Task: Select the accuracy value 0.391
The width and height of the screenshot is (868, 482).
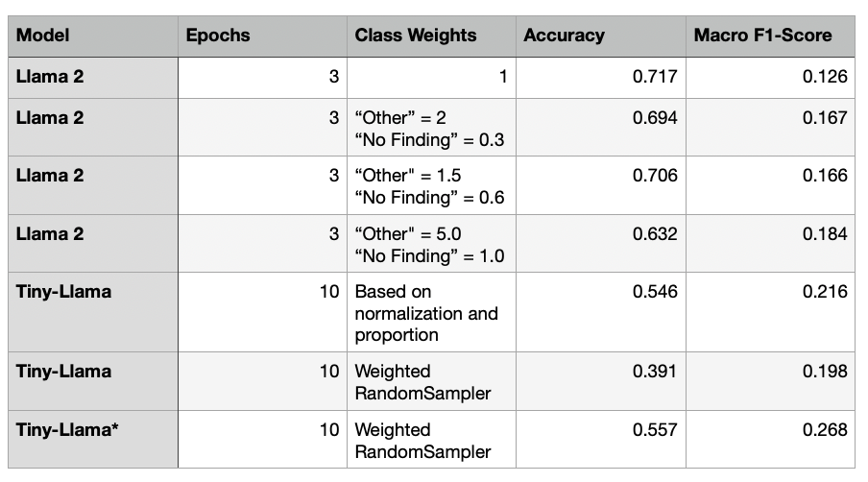Action: click(x=655, y=372)
